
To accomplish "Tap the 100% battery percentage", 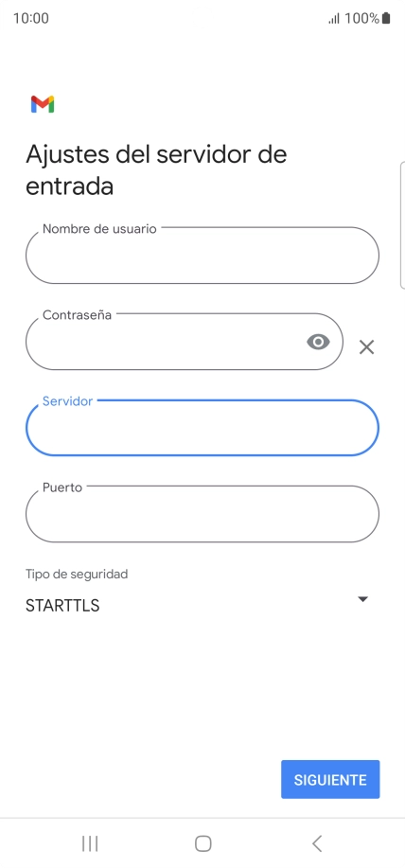I will 361,18.
